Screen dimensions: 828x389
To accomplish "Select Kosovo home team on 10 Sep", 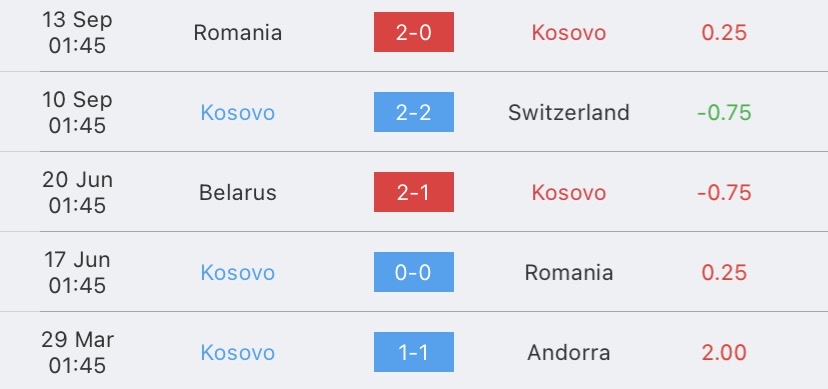I will pos(238,112).
